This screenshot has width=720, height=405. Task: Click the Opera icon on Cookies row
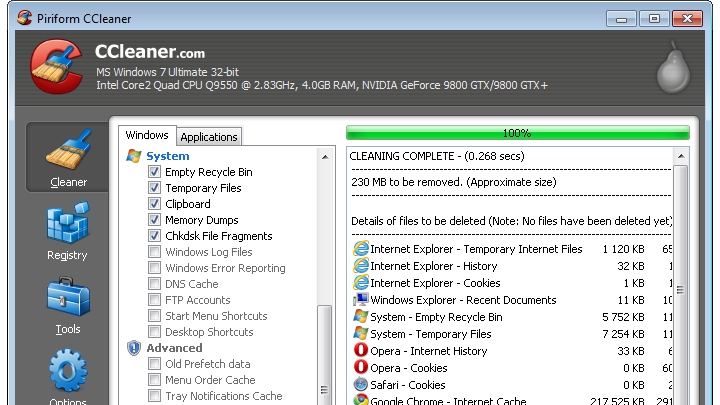pyautogui.click(x=361, y=367)
